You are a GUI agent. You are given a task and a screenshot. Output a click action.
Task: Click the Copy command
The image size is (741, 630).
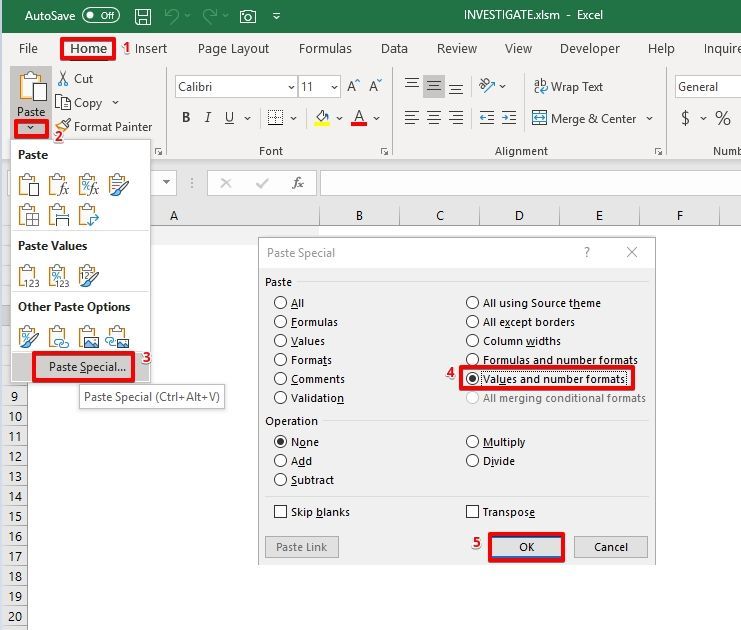[78, 103]
